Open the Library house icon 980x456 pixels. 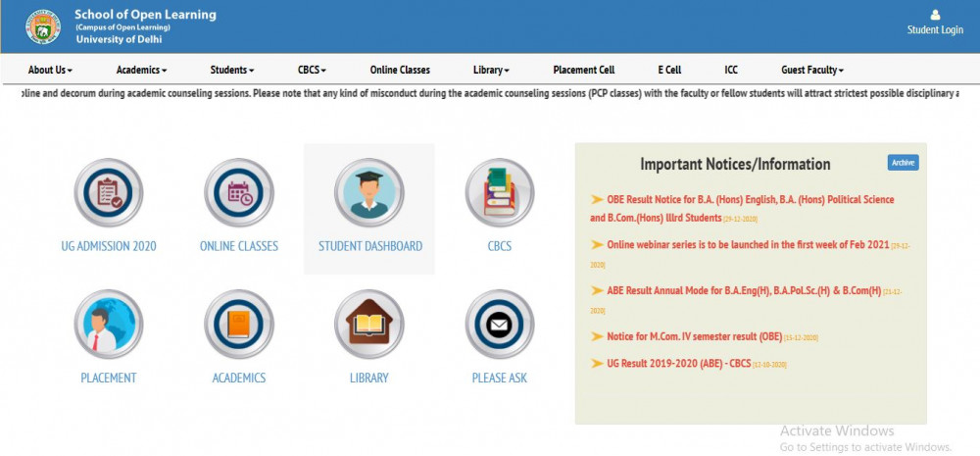pyautogui.click(x=369, y=325)
